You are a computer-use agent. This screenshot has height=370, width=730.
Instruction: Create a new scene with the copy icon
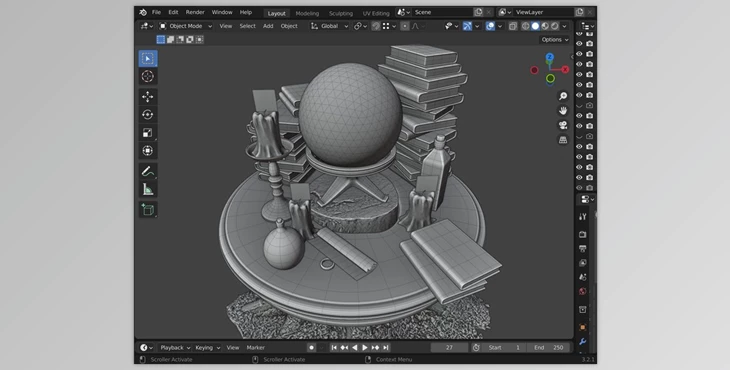click(x=478, y=13)
